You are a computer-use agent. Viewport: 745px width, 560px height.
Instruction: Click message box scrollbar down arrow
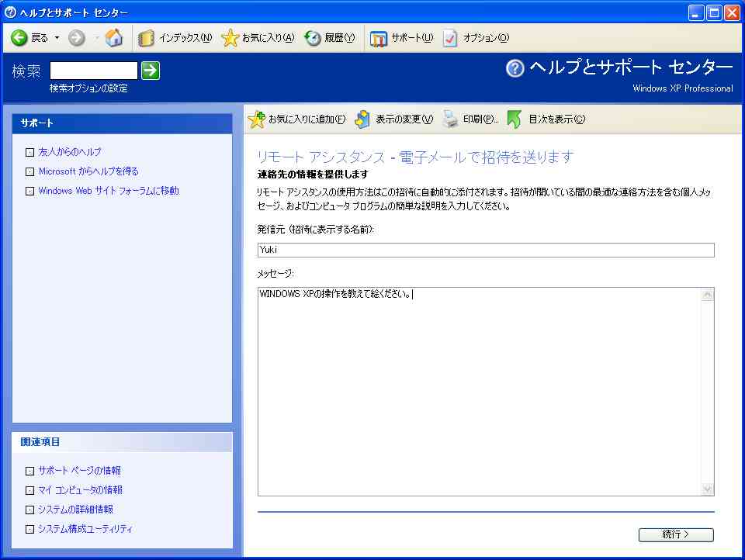[x=708, y=489]
